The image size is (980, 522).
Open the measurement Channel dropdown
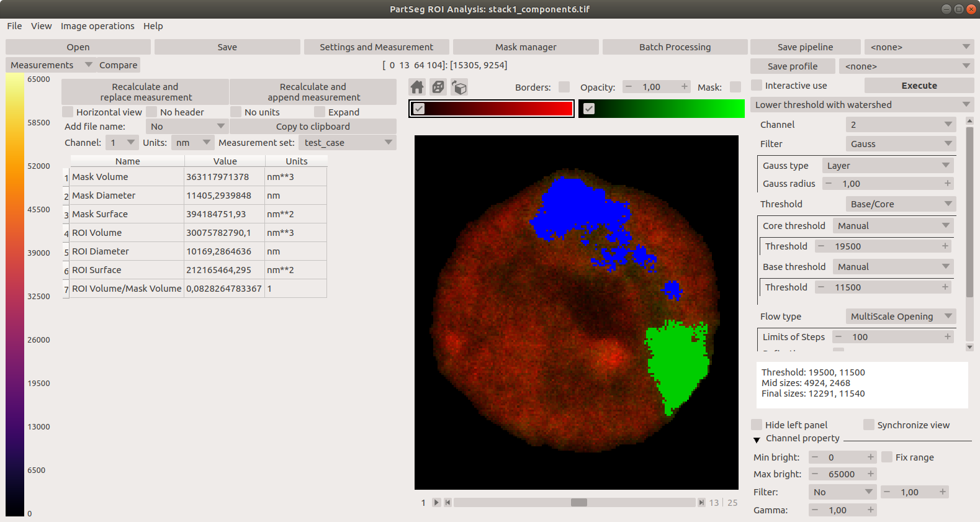(122, 142)
